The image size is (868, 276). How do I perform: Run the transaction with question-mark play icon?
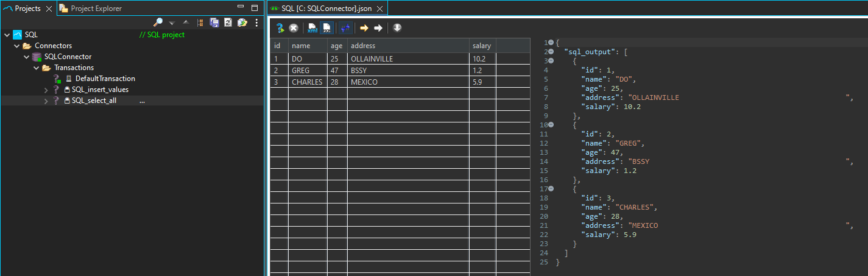click(x=280, y=28)
